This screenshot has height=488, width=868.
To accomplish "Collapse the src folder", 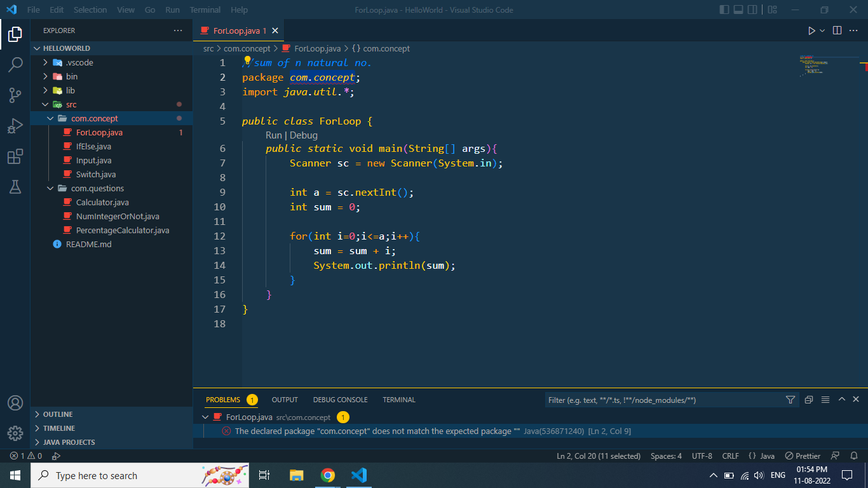I will 112,104.
